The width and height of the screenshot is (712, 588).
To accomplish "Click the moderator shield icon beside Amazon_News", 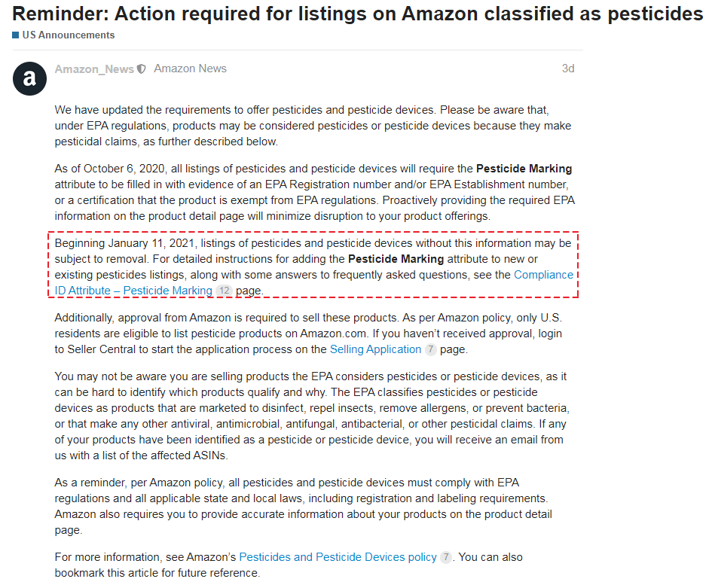I will 142,69.
